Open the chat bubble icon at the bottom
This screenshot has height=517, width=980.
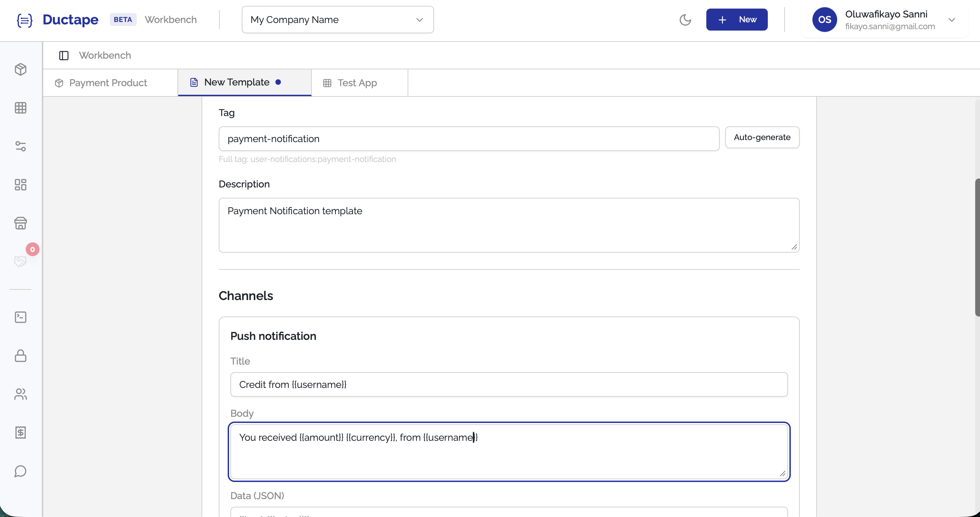(x=21, y=471)
